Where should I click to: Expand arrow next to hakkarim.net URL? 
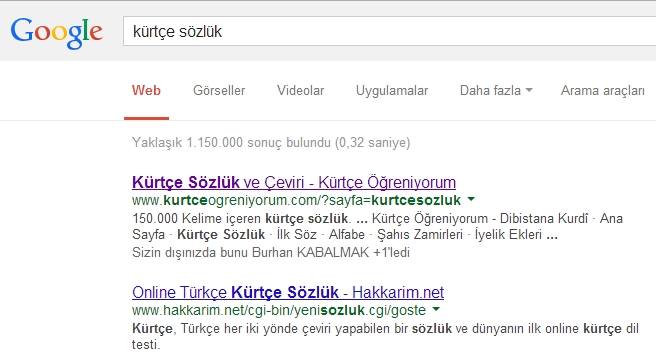coord(436,309)
